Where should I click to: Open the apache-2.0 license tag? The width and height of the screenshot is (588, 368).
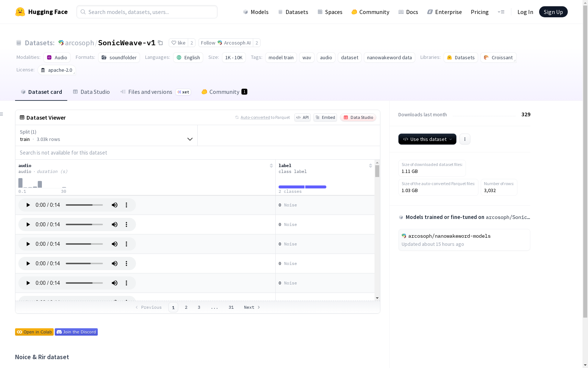pyautogui.click(x=57, y=70)
